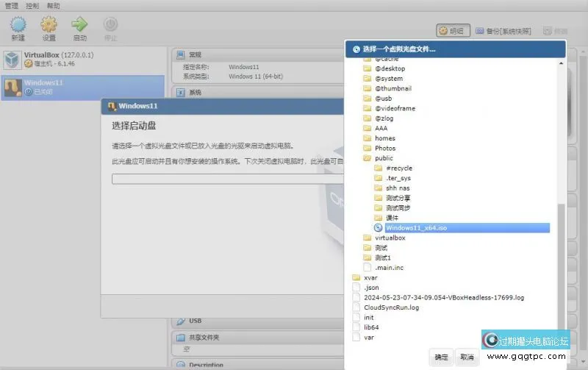588x370 pixels.
Task: Select the VirtualBox host cube icon
Action: [12, 60]
